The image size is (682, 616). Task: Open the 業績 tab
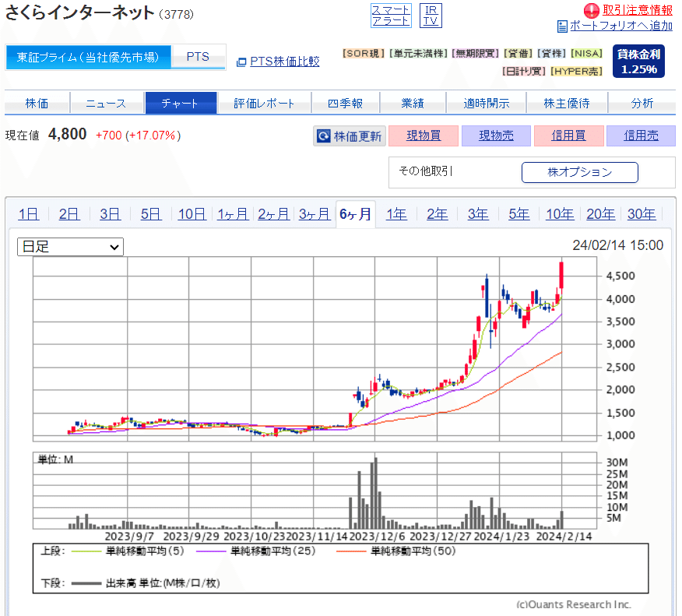[413, 103]
